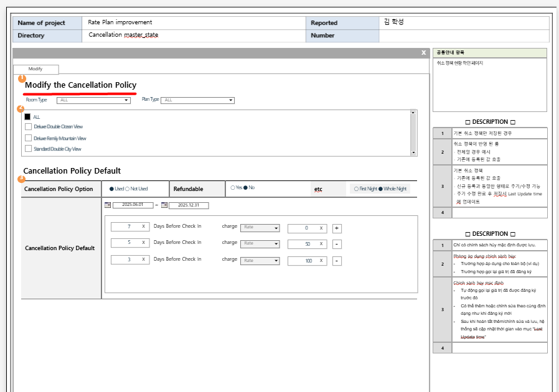The height and width of the screenshot is (392, 559).
Task: Remove the 5 days policy row
Action: click(x=337, y=244)
